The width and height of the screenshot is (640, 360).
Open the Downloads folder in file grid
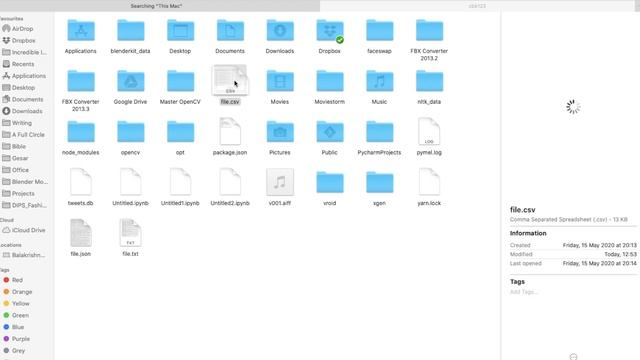[x=280, y=31]
